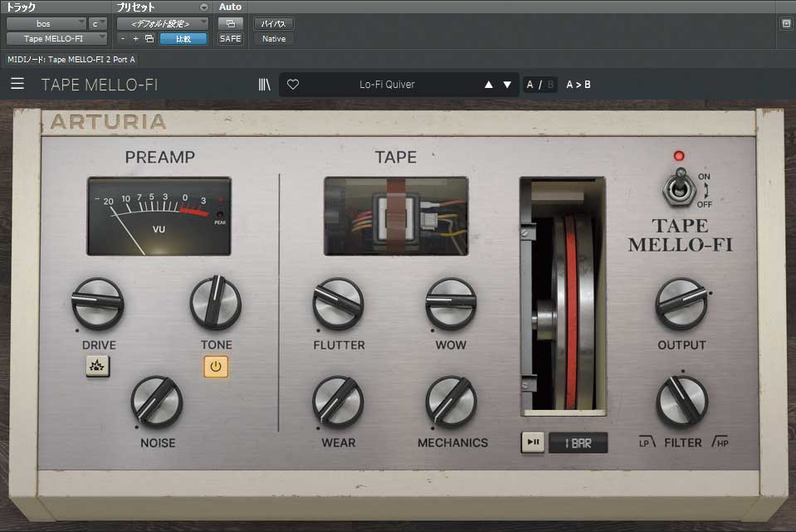796x532 pixels.
Task: Select next preset with plus button
Action: (x=135, y=38)
